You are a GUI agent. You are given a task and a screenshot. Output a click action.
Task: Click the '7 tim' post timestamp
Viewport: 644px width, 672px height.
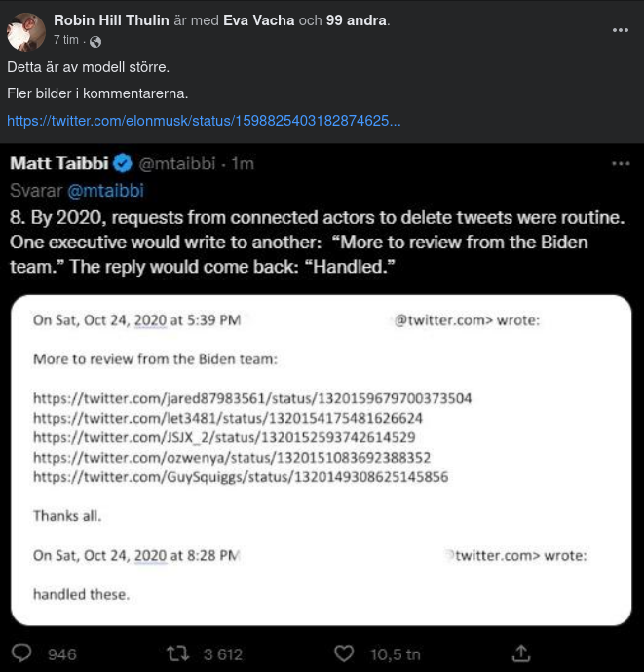(x=66, y=41)
